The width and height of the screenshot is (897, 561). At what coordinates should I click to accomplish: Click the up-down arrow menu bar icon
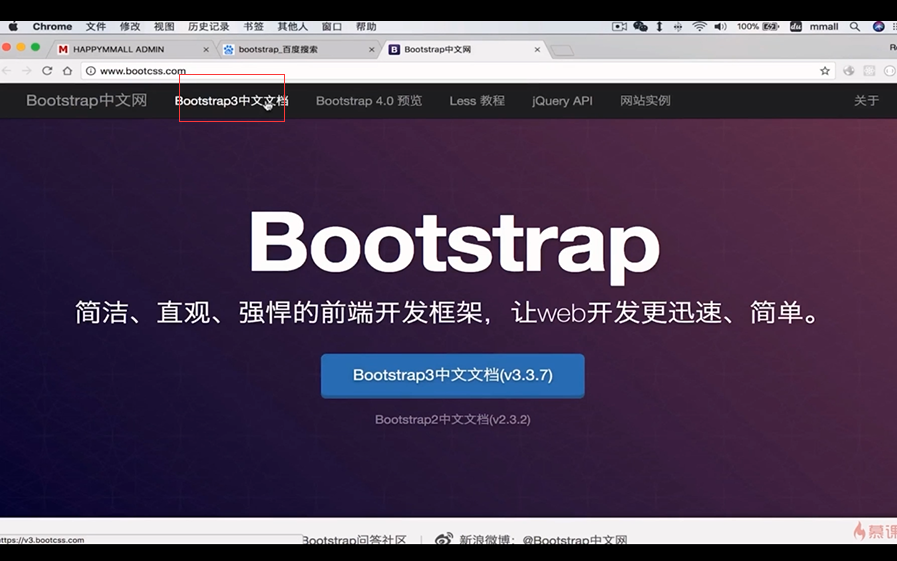659,26
